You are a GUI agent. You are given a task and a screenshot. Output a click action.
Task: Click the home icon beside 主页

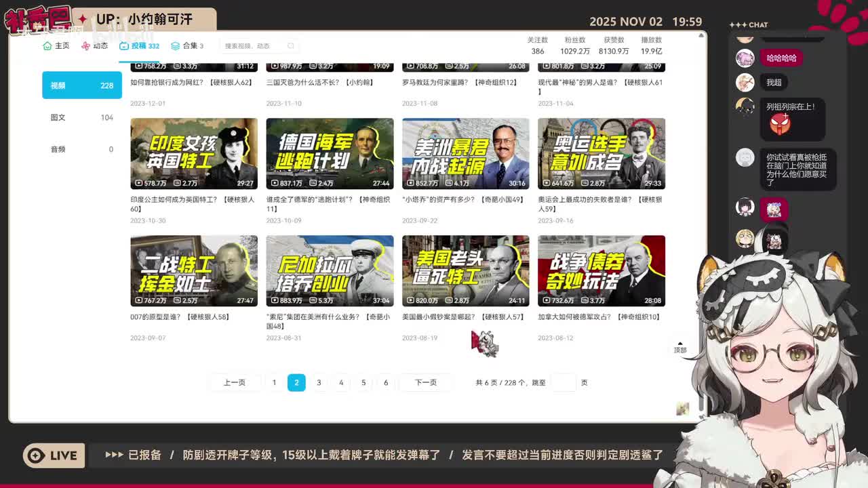pyautogui.click(x=47, y=46)
